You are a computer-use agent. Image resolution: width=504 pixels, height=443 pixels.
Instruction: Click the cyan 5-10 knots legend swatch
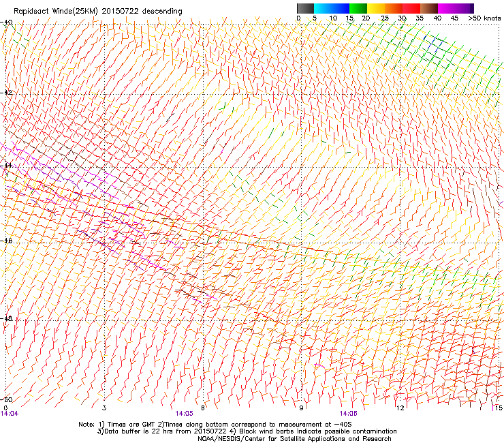(323, 8)
